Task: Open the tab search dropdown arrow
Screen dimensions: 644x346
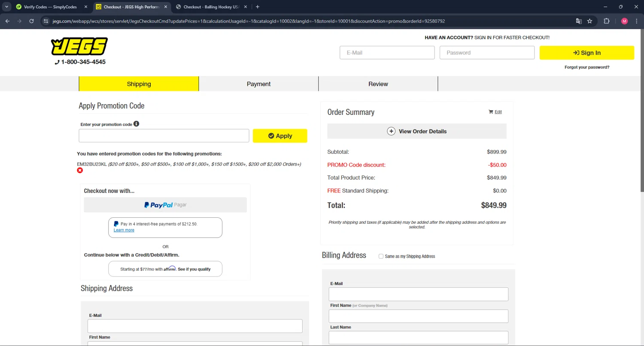Action: pos(6,7)
